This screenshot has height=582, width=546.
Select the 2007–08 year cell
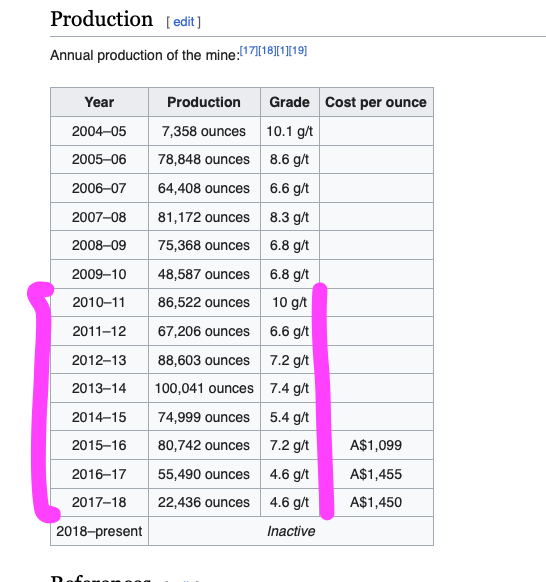point(99,217)
